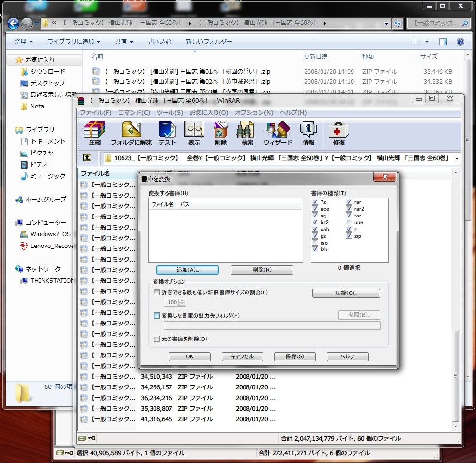Click the Explorer help question mark icon
This screenshot has height=463, width=476.
(x=460, y=42)
